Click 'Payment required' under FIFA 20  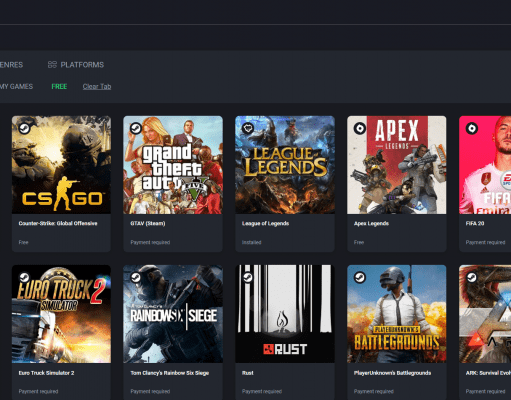pyautogui.click(x=485, y=242)
